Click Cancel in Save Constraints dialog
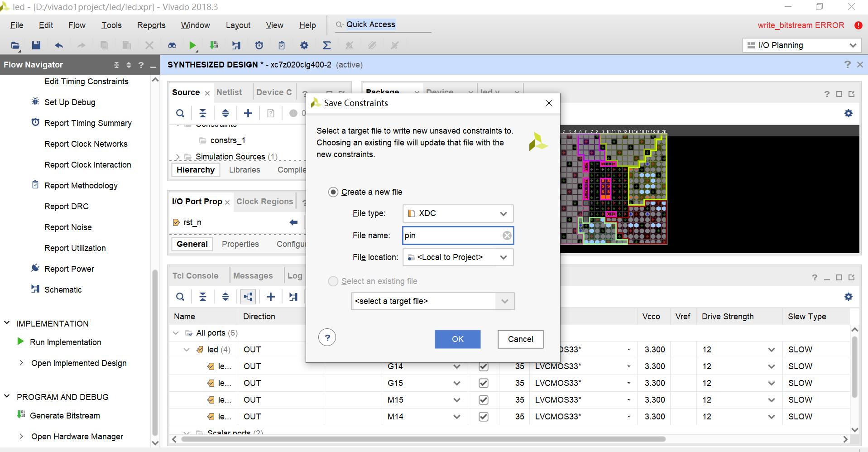Viewport: 868px width, 452px height. tap(521, 339)
